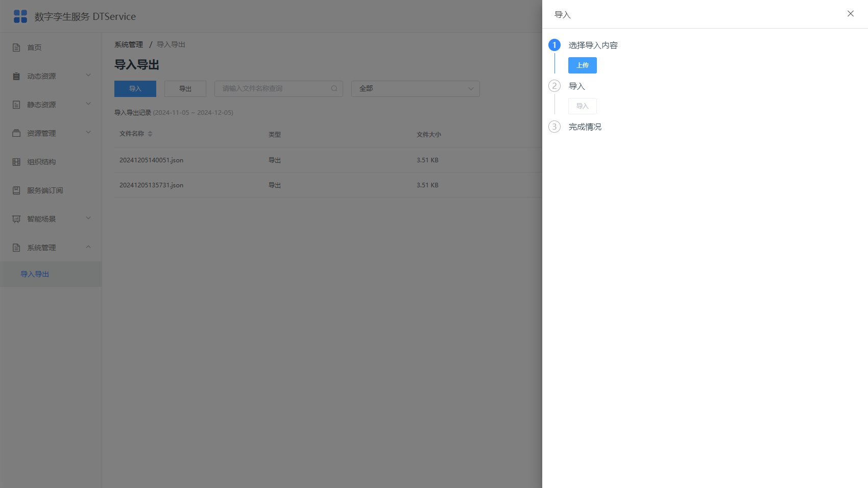Click the DTService logo icon
868x488 pixels.
[20, 16]
